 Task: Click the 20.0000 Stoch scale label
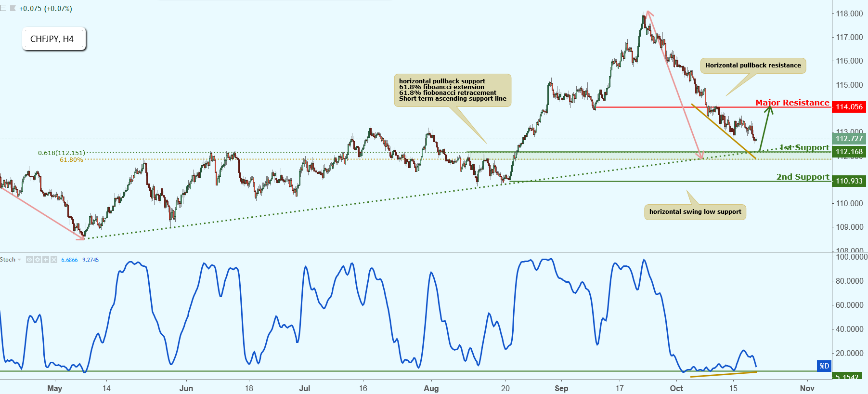point(849,353)
